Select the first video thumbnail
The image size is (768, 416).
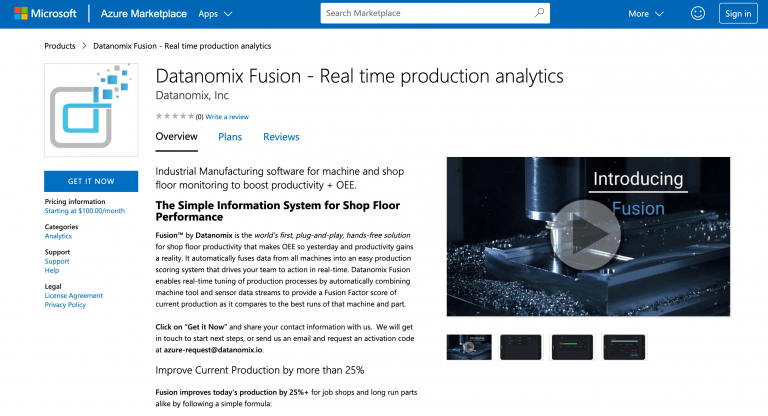tap(469, 347)
